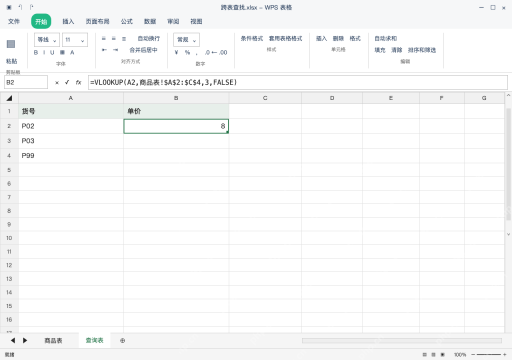The height and width of the screenshot is (360, 512).
Task: Select row 5 header
Action: (x=9, y=170)
